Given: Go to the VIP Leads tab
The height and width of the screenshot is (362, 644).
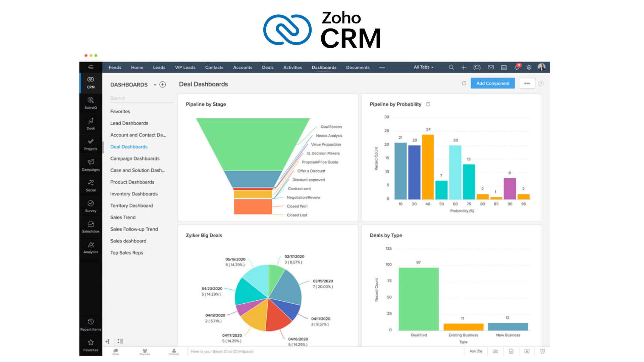Looking at the screenshot, I should pyautogui.click(x=185, y=67).
